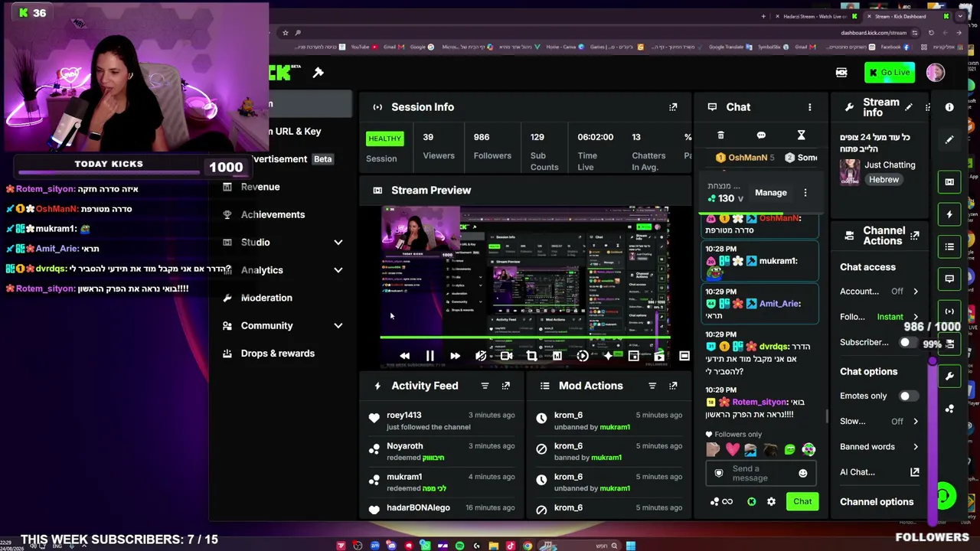Open the info icon in right sidebar
This screenshot has width=980, height=551.
(949, 107)
